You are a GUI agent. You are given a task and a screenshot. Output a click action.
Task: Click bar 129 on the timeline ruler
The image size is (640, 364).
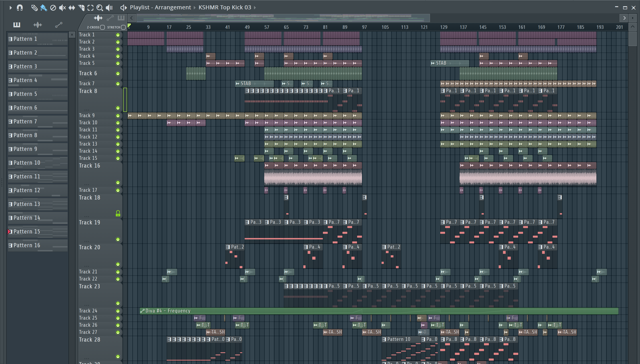point(444,27)
